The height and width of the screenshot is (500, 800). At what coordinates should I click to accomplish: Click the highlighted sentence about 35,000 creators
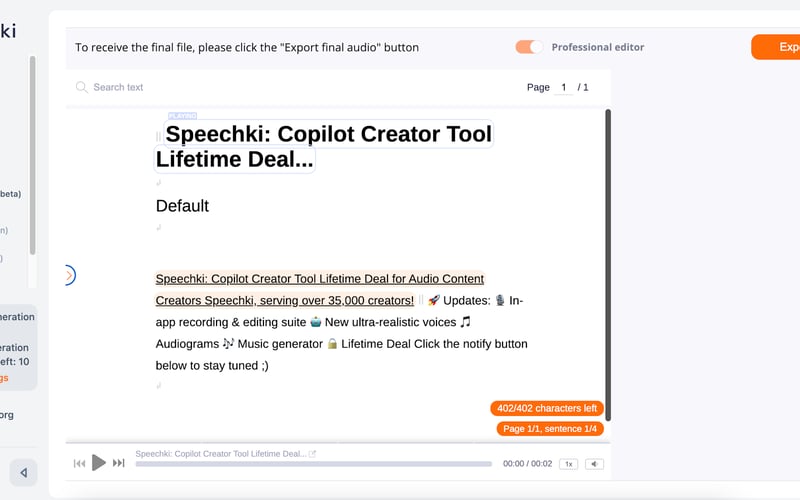pos(320,289)
